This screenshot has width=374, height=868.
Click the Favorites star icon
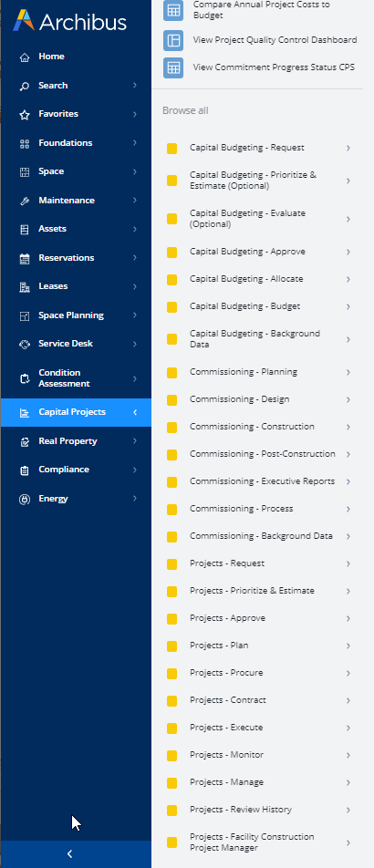coord(25,115)
